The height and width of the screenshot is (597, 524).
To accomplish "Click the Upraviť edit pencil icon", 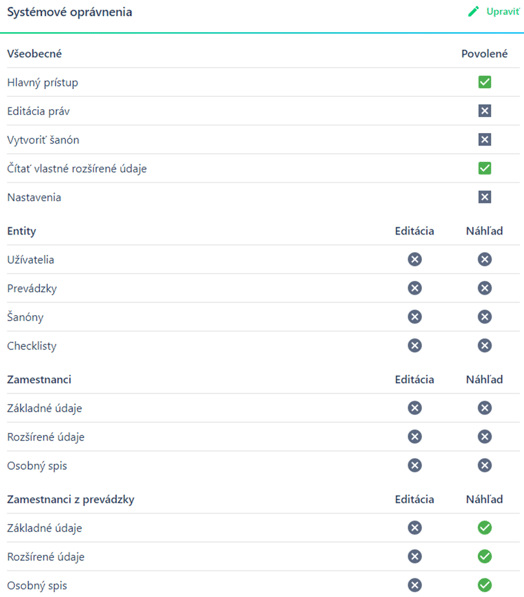I will 473,11.
